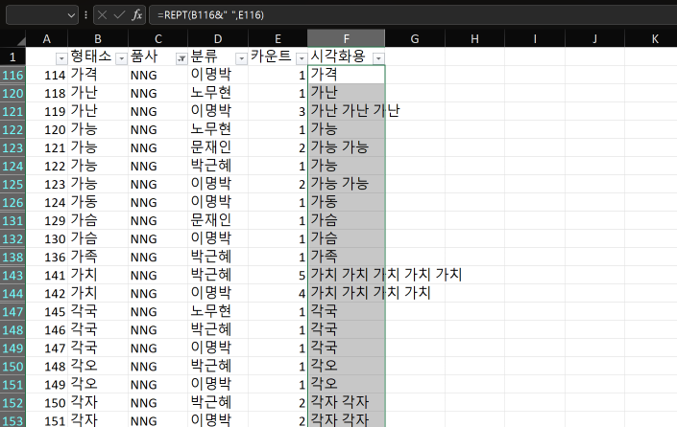Select column A header

47,39
